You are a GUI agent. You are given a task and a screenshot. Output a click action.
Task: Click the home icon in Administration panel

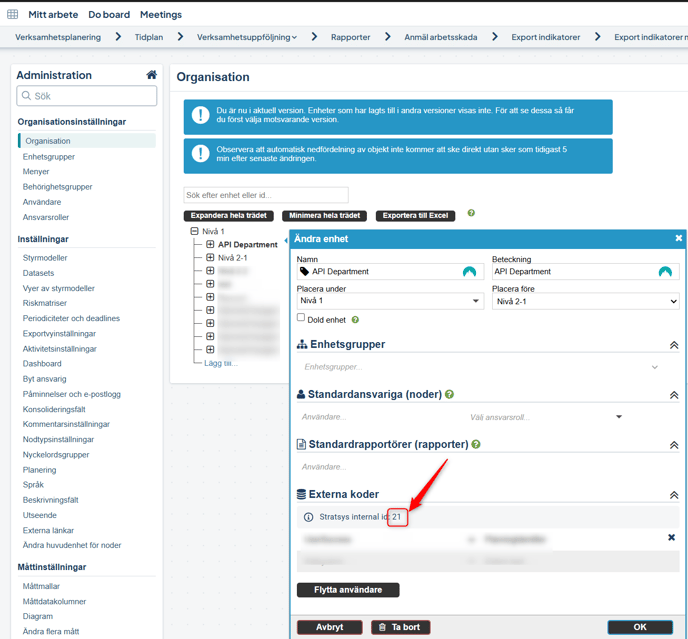(x=151, y=75)
